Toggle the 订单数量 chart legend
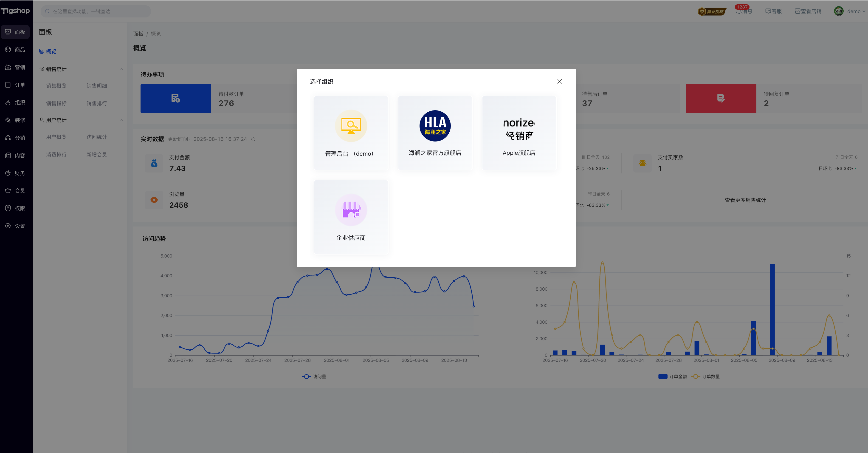The width and height of the screenshot is (868, 453). (x=705, y=377)
